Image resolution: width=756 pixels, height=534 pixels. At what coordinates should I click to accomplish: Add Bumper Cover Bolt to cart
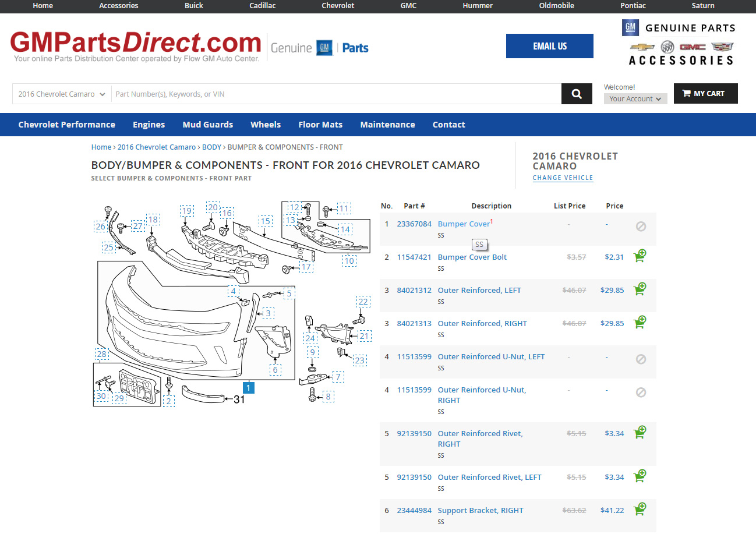coord(640,256)
